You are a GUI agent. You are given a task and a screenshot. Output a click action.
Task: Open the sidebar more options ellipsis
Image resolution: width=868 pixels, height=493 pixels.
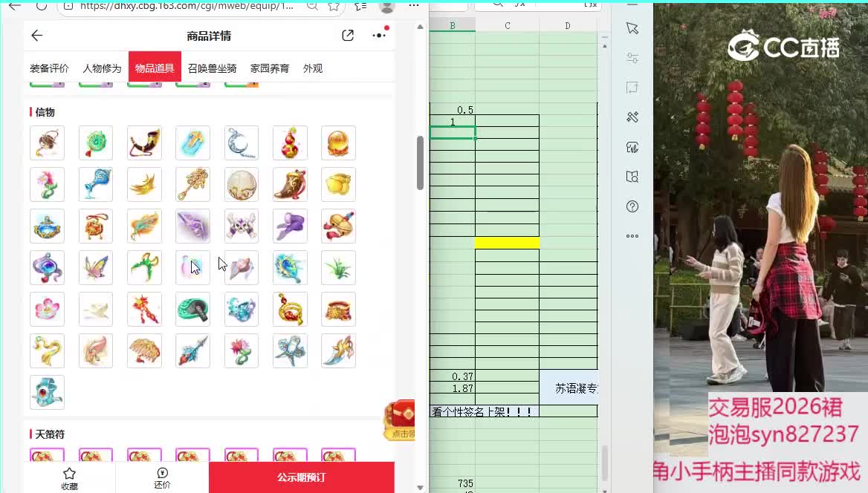[x=632, y=236]
